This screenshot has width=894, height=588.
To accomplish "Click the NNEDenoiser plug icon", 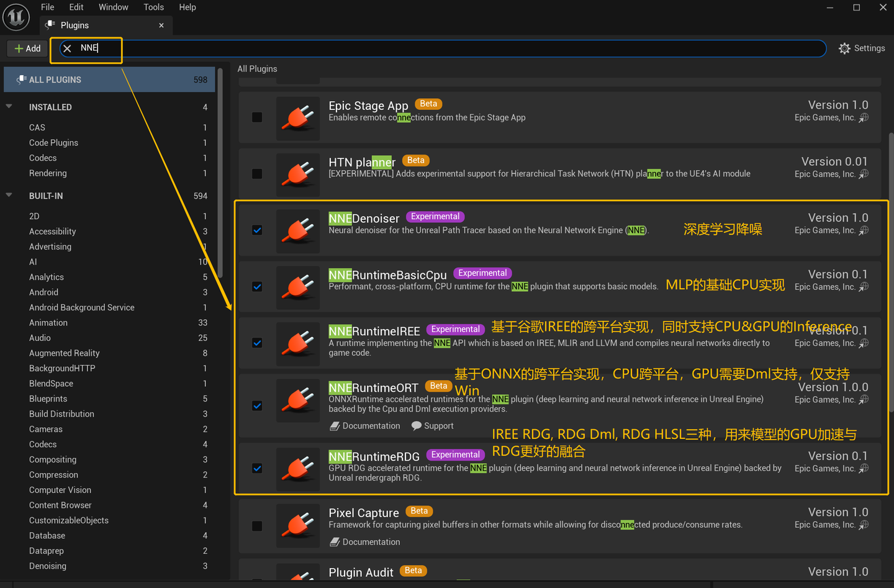I will click(298, 231).
